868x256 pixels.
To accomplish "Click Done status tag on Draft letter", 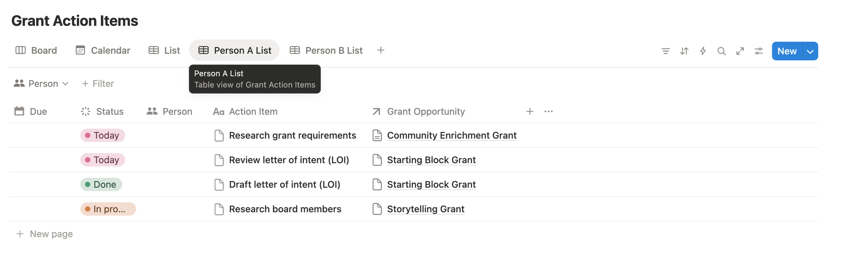I will coord(101,185).
